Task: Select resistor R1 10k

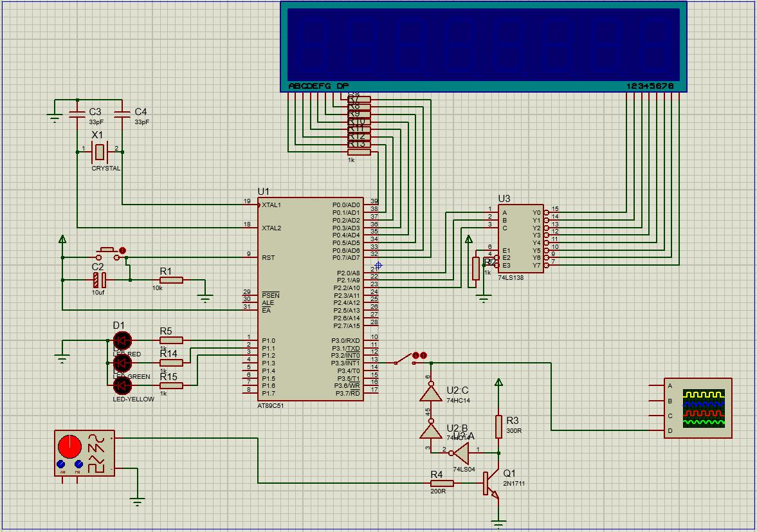Action: click(171, 280)
